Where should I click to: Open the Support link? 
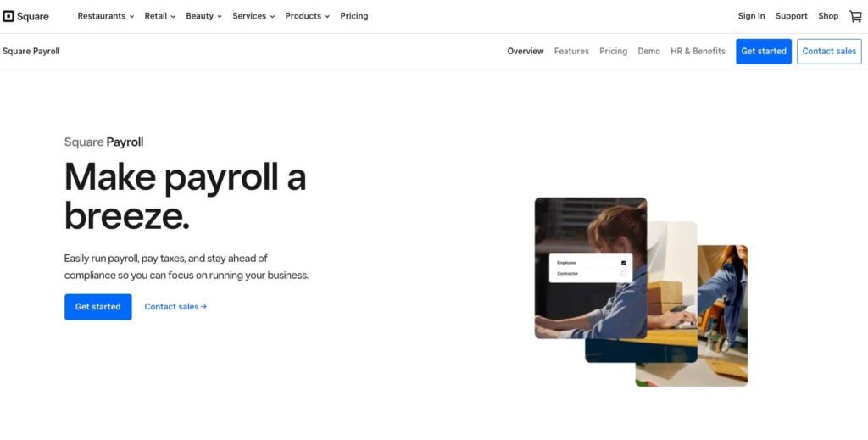pos(791,16)
